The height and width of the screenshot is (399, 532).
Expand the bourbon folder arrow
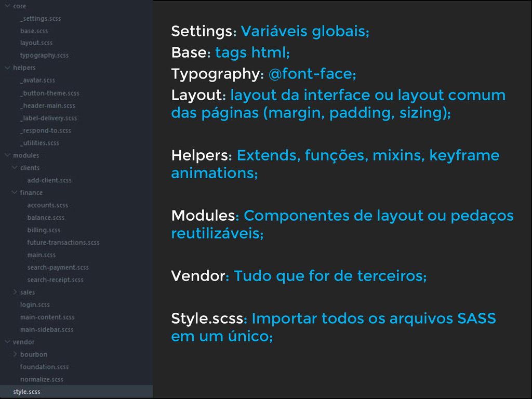point(15,354)
